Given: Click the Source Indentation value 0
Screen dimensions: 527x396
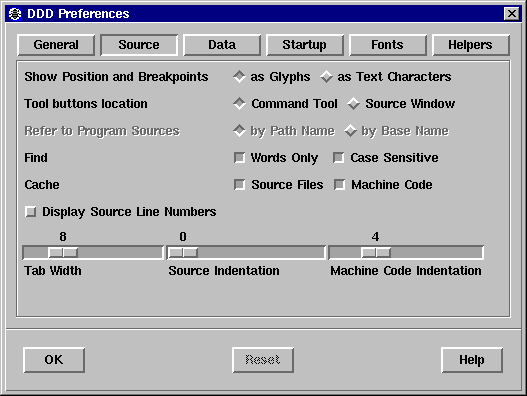Looking at the screenshot, I should (183, 237).
